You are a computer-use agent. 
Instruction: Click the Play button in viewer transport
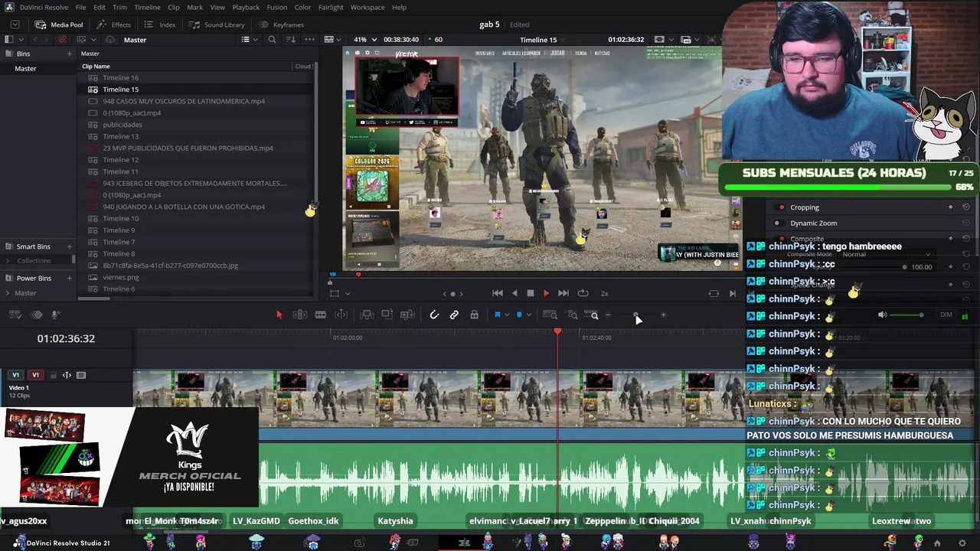tap(546, 293)
